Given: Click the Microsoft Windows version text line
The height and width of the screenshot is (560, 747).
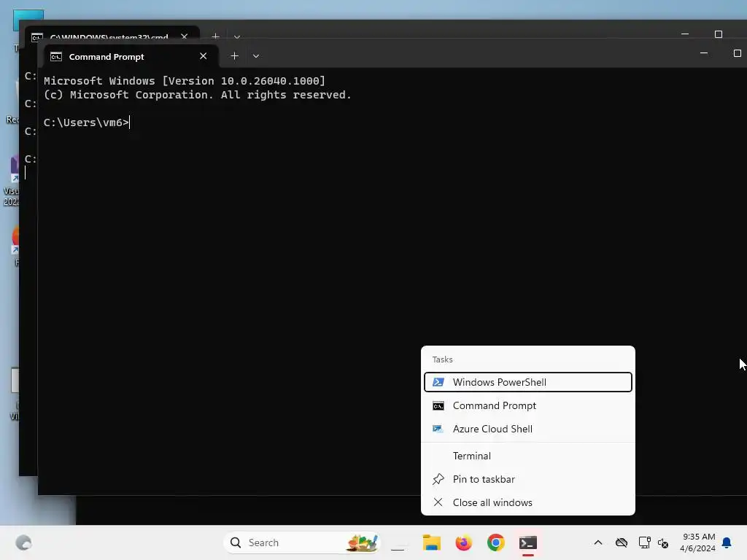Looking at the screenshot, I should pos(185,81).
